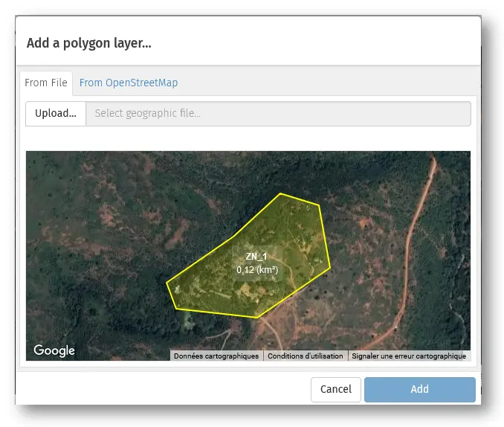
Task: Click the Add a polygon layer title
Action: click(89, 43)
